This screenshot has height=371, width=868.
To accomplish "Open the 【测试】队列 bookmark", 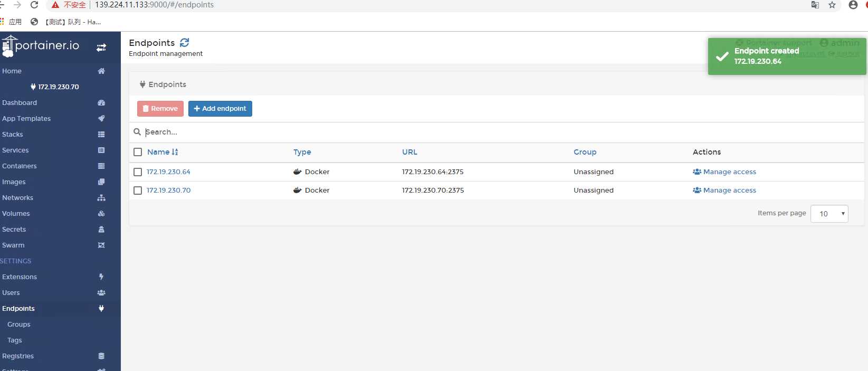I will [x=66, y=22].
